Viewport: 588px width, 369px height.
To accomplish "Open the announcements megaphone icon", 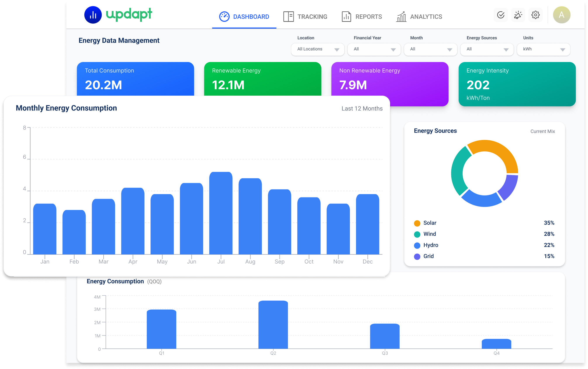I will pyautogui.click(x=518, y=15).
